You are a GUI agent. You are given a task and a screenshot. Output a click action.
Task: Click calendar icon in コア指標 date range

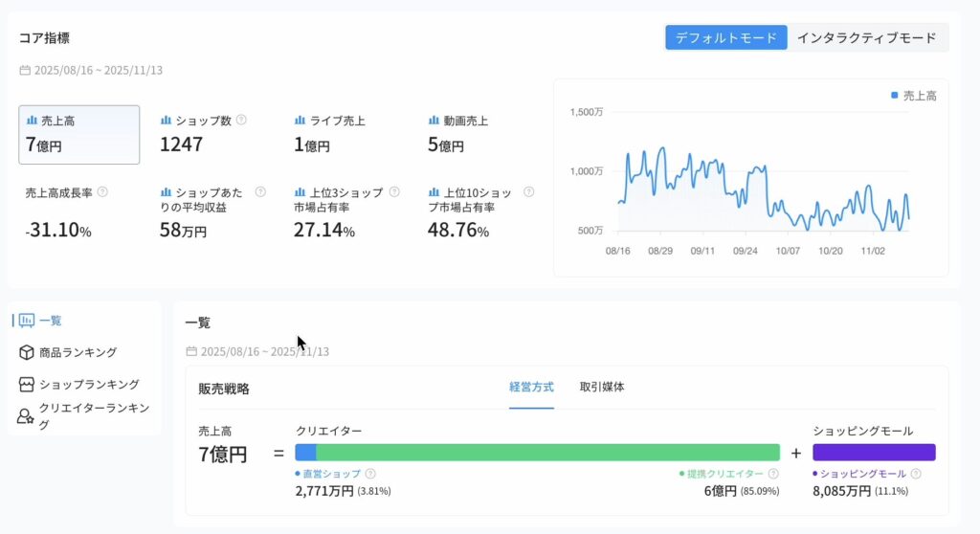tap(25, 70)
